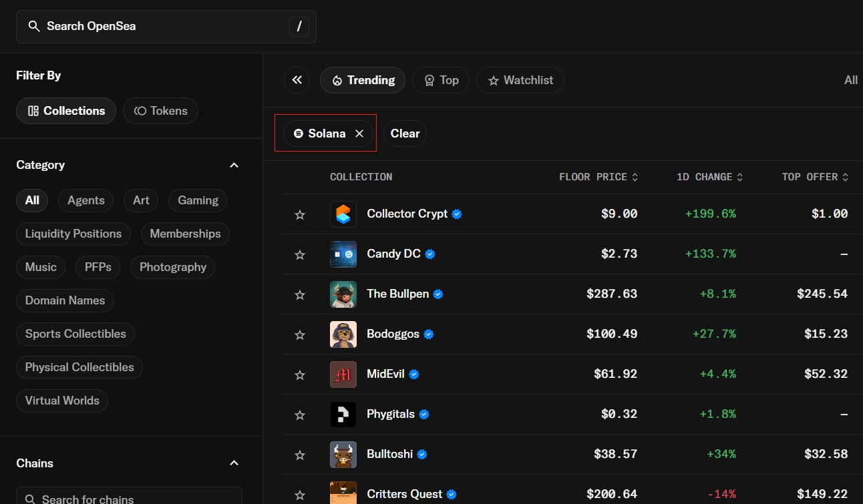The height and width of the screenshot is (504, 863).
Task: Star the Bulltoshi collection
Action: [x=300, y=455]
